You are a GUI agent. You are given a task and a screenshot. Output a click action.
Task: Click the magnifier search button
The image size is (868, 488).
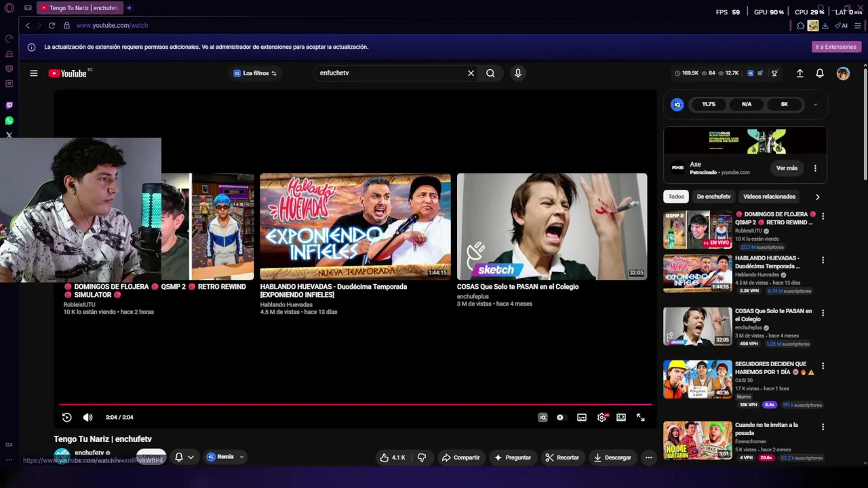(x=490, y=73)
